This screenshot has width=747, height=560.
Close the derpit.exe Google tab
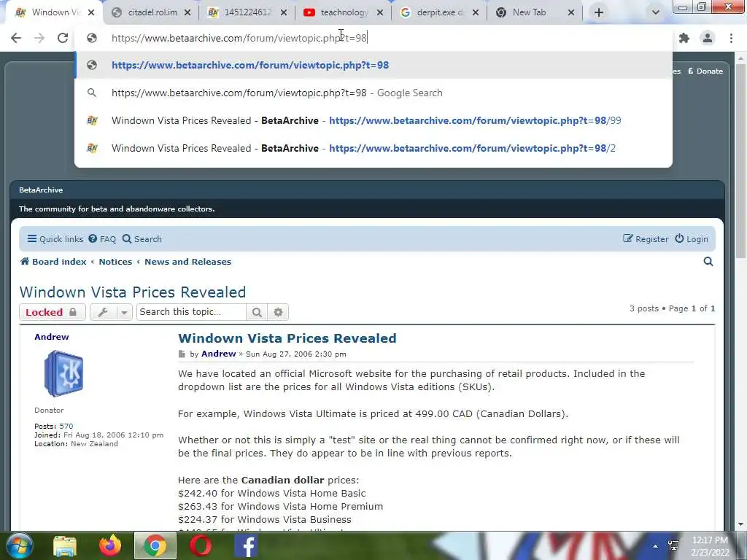[x=476, y=13]
